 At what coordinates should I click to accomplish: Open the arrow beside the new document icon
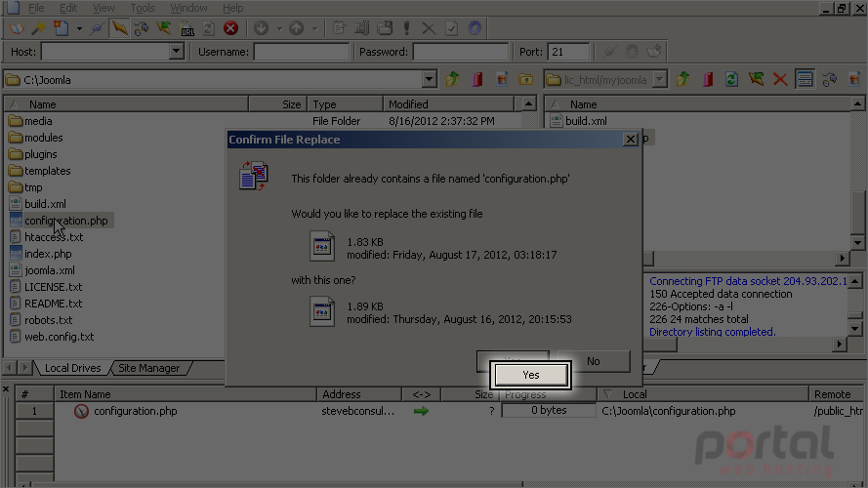[x=79, y=28]
